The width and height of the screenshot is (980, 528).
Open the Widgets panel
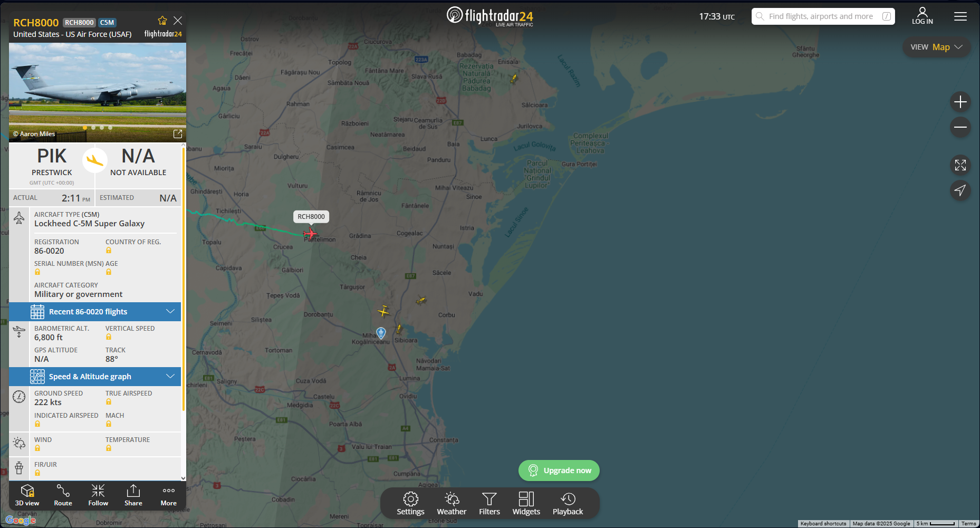526,504
